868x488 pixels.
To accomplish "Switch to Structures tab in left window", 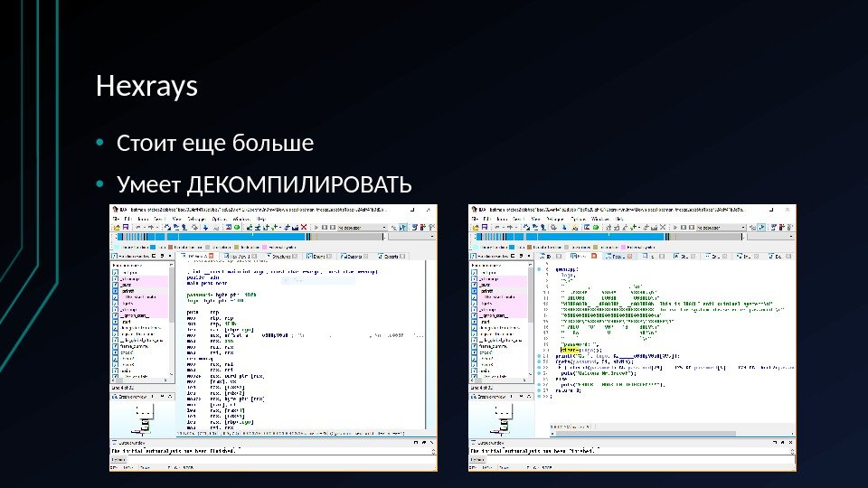I will tap(283, 256).
